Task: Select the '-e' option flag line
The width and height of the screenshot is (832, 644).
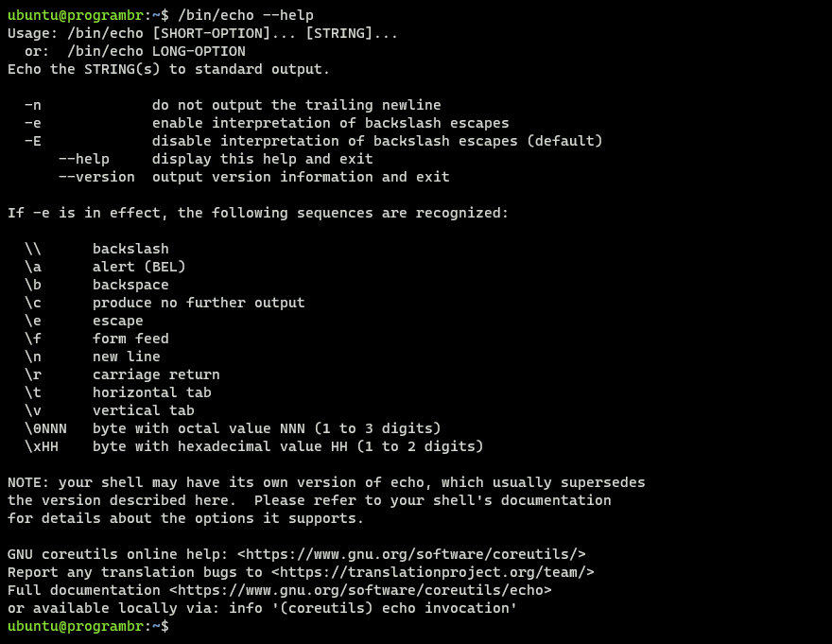Action: (267, 123)
